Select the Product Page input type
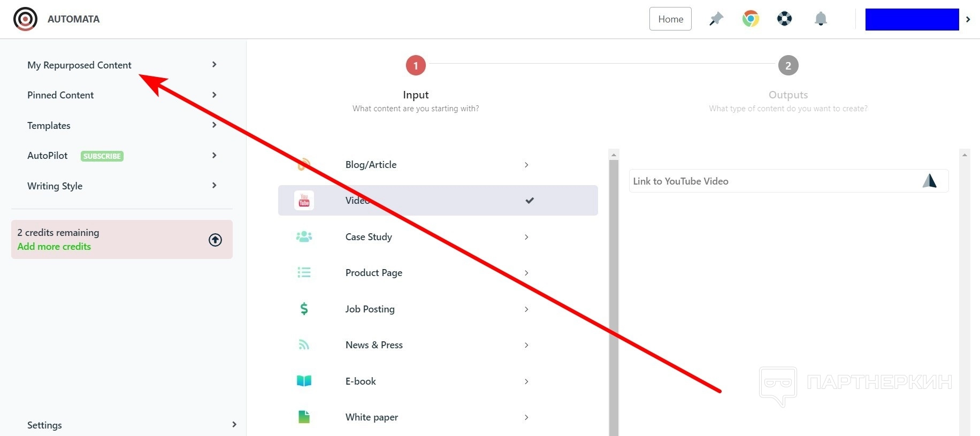This screenshot has height=436, width=980. pyautogui.click(x=438, y=273)
